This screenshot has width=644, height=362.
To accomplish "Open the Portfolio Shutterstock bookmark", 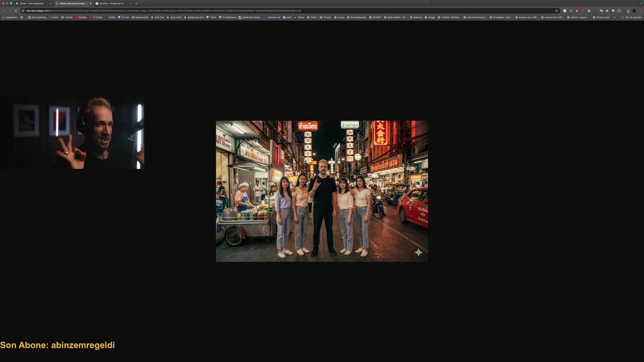I will 449,17.
